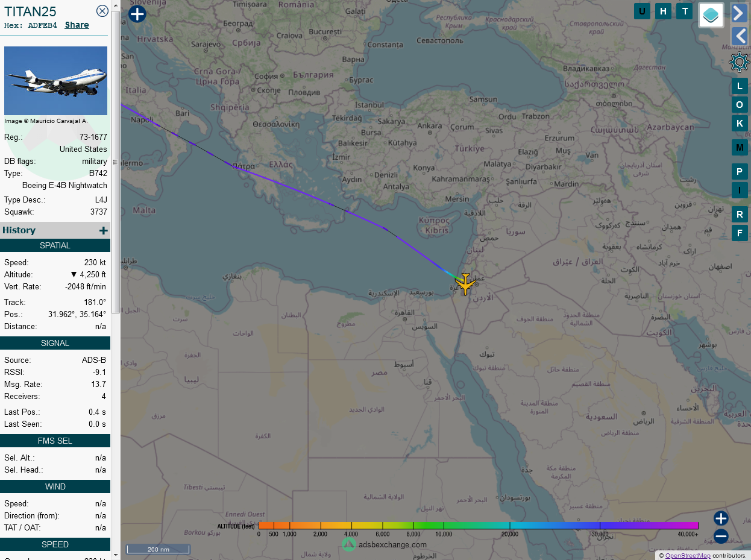Click the United States country text
This screenshot has height=560, width=751.
tap(83, 149)
